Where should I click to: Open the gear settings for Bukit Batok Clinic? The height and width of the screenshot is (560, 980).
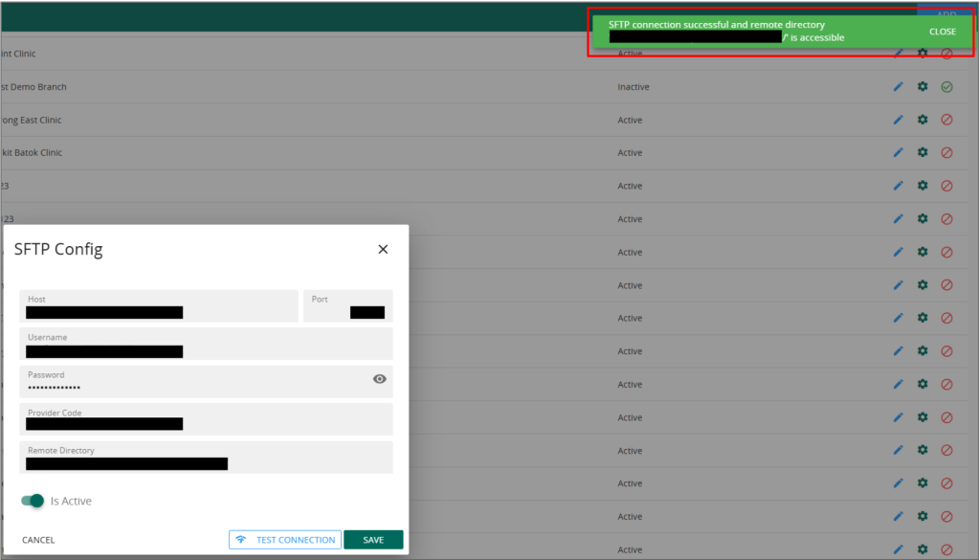[923, 153]
